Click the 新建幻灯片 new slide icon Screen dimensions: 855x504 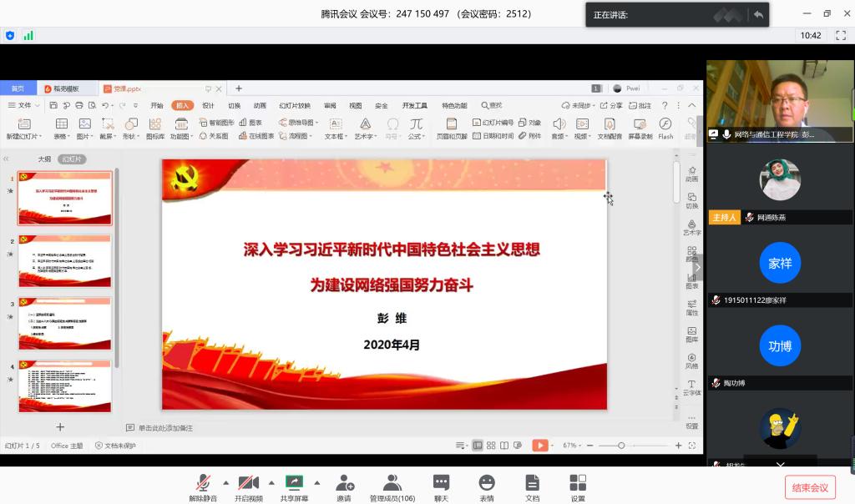[24, 124]
